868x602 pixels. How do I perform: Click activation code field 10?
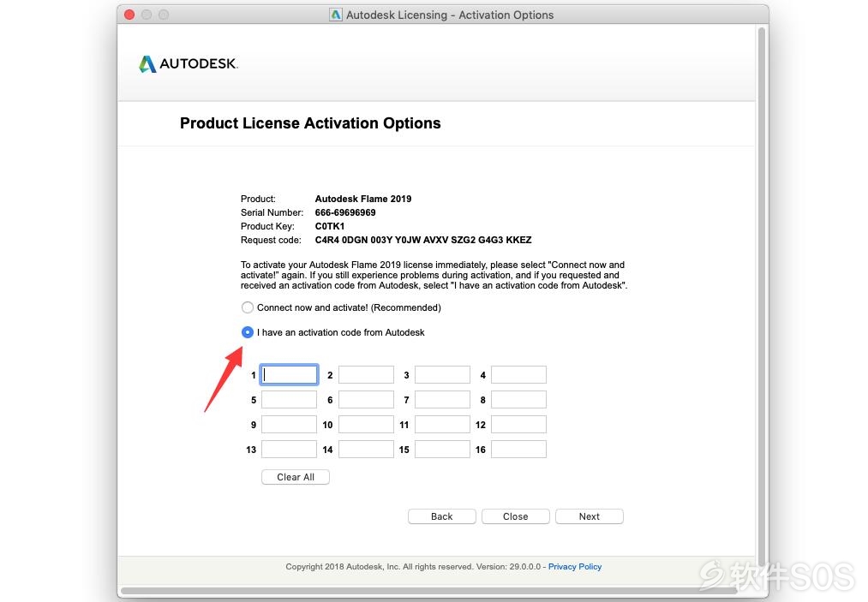366,425
